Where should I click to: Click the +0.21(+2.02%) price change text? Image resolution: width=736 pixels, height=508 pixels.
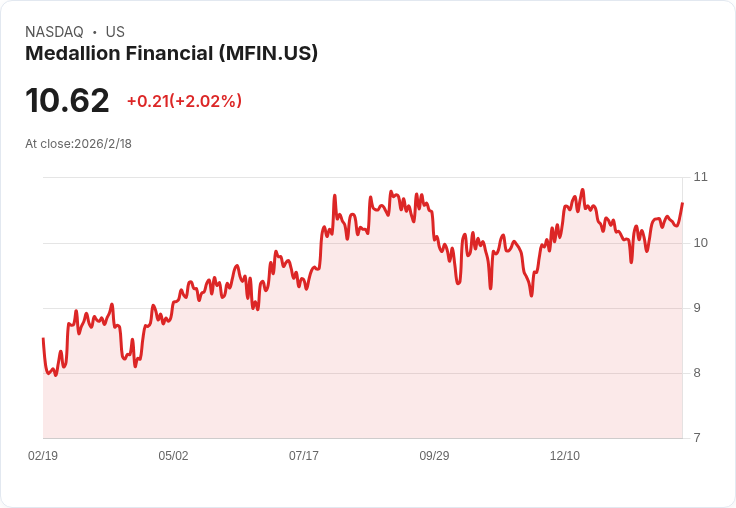point(184,101)
